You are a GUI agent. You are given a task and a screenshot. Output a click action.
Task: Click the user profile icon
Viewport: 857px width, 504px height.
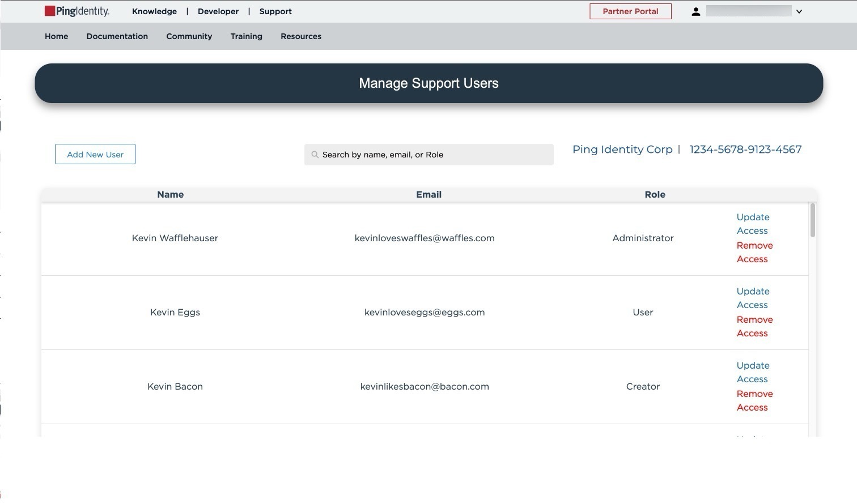click(x=696, y=11)
